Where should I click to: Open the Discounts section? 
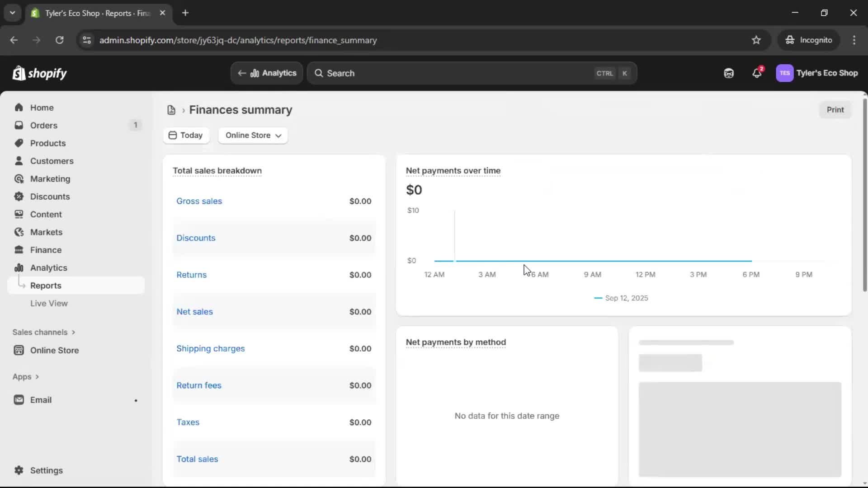(x=50, y=196)
